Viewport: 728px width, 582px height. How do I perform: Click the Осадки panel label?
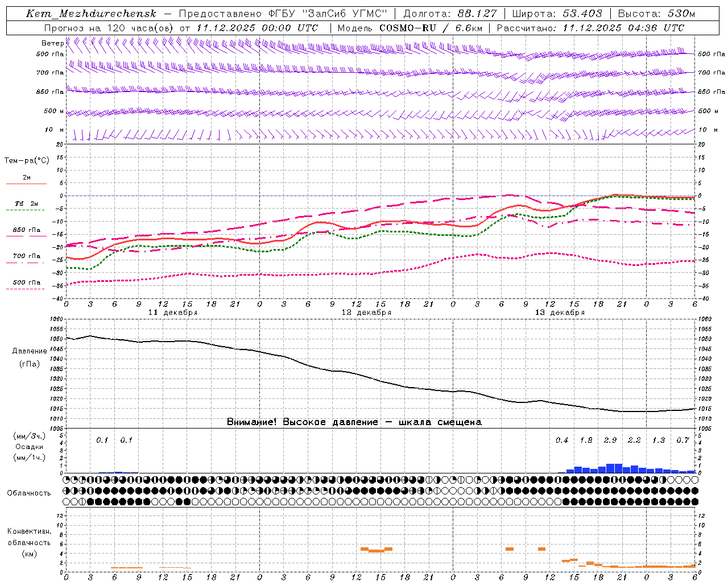(x=29, y=447)
